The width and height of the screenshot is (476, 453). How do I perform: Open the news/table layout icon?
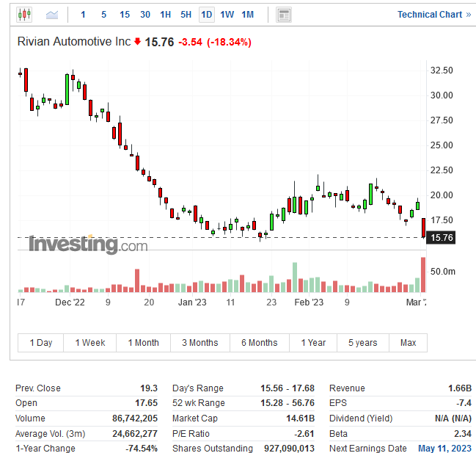284,15
